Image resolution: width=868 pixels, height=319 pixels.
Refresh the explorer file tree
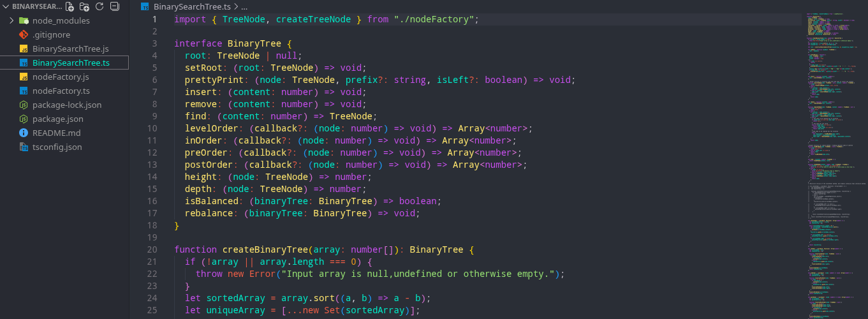[99, 6]
